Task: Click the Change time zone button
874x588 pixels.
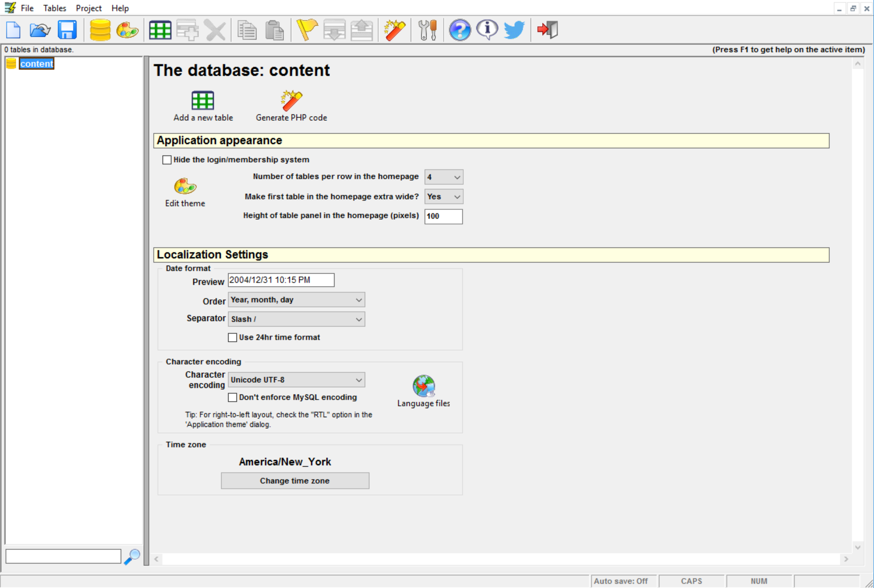Action: 295,481
